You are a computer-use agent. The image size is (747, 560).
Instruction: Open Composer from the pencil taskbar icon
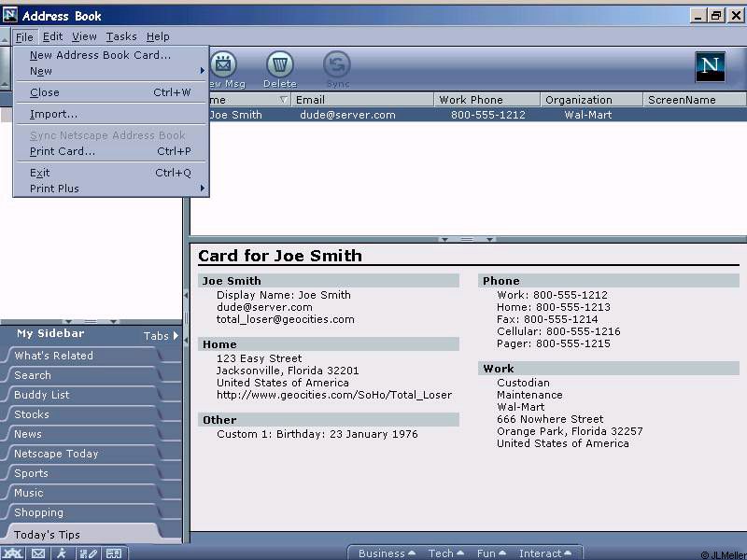click(88, 553)
